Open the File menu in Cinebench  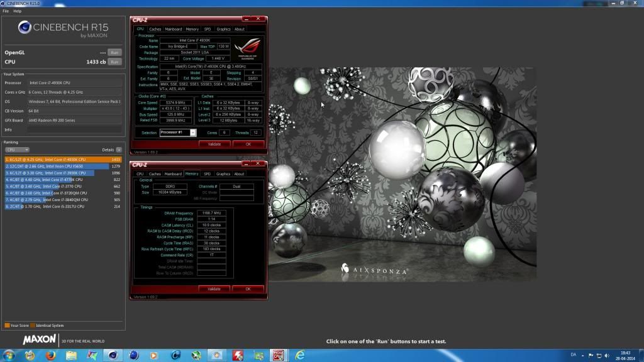(6, 11)
